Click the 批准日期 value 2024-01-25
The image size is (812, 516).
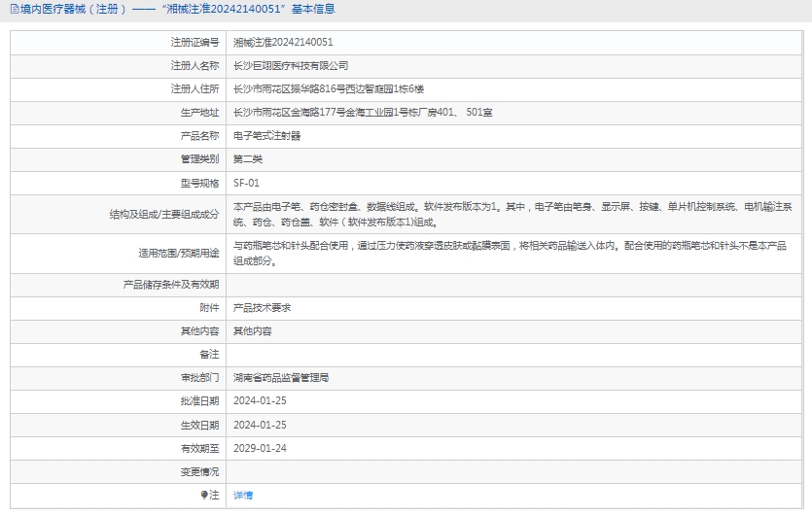tap(260, 401)
